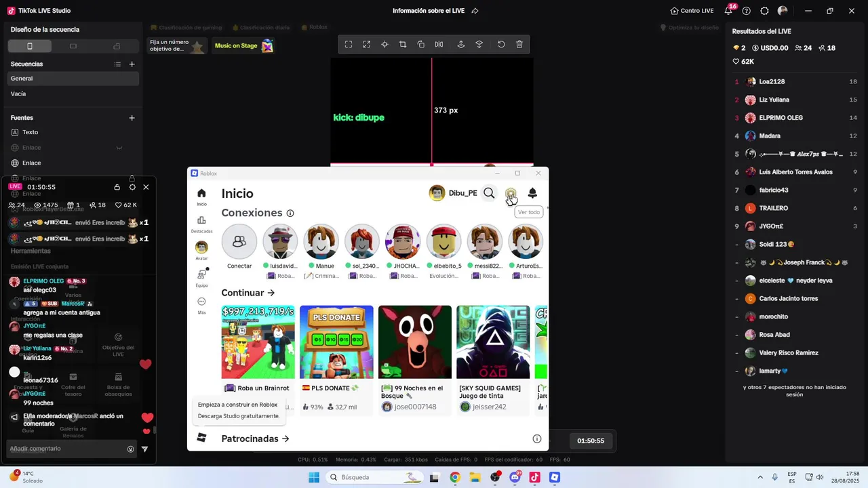
Task: Add a new scene next to Secuencias
Action: tap(132, 64)
